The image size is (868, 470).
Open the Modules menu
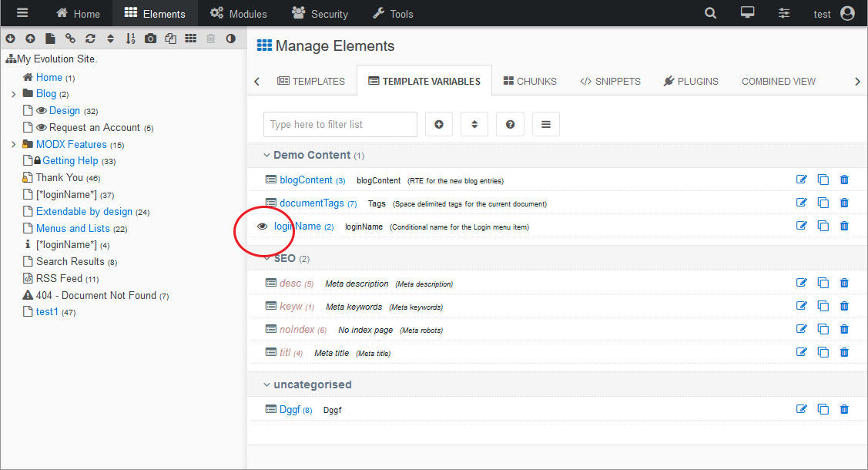coord(239,13)
